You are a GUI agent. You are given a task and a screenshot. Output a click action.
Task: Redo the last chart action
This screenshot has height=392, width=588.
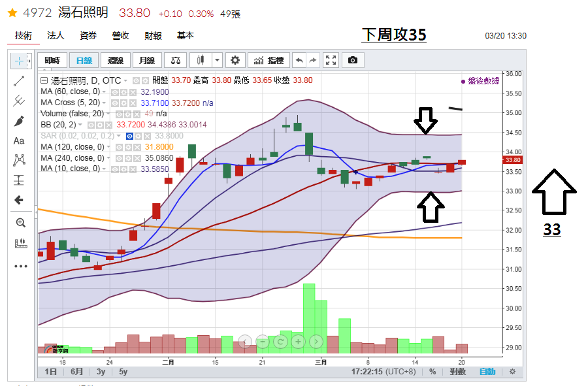(x=312, y=60)
